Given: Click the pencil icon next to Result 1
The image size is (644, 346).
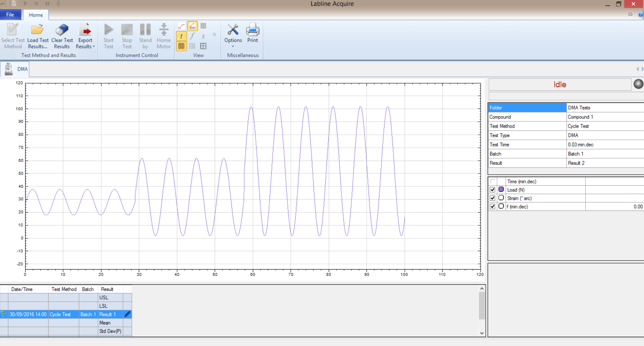Looking at the screenshot, I should pyautogui.click(x=127, y=314).
